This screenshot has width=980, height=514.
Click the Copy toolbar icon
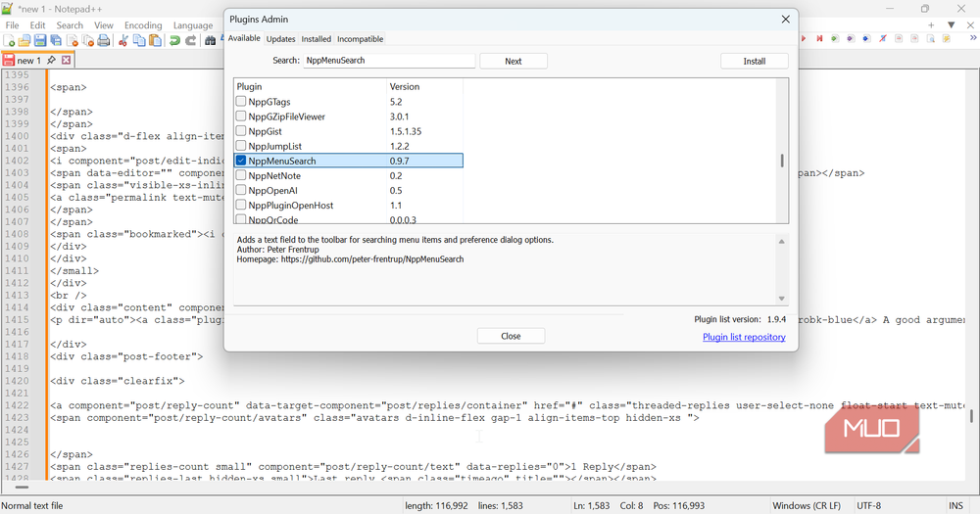(139, 40)
